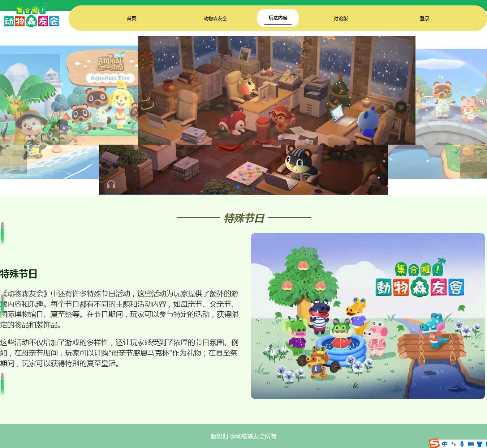Switch to the Aquarium Tour slide on left
The height and width of the screenshot is (448, 487).
69,108
